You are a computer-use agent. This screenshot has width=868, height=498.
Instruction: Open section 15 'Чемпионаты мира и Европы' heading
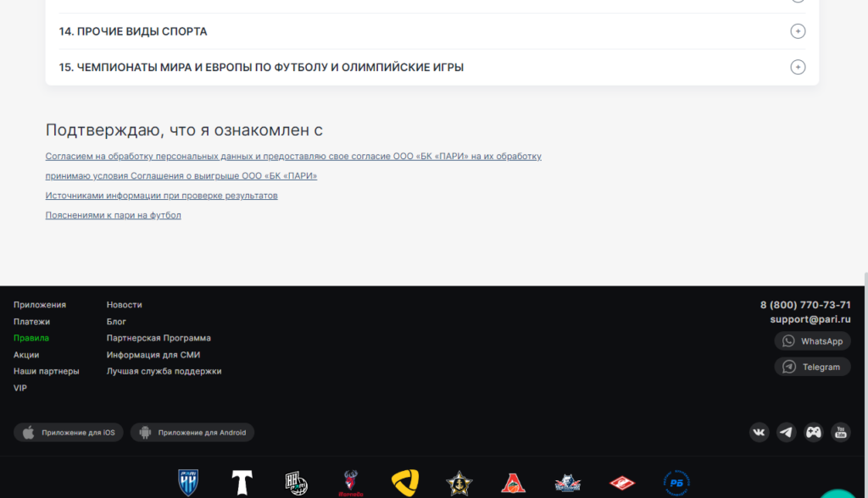(x=261, y=68)
